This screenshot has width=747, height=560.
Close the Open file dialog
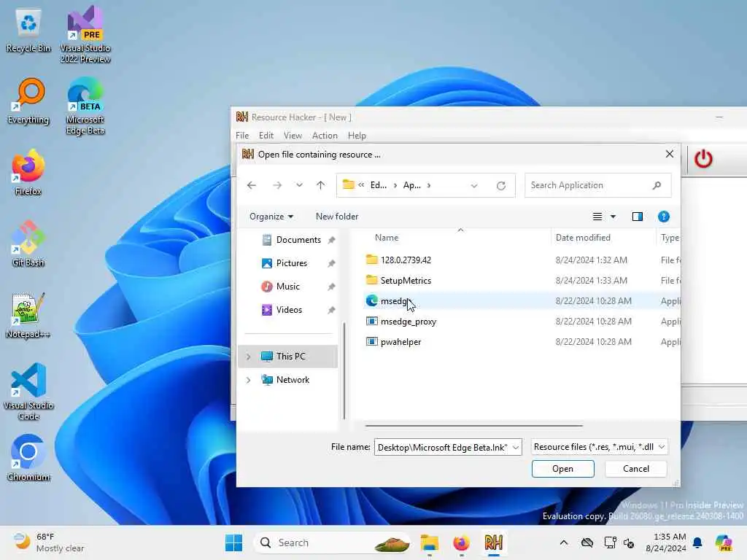[670, 155]
